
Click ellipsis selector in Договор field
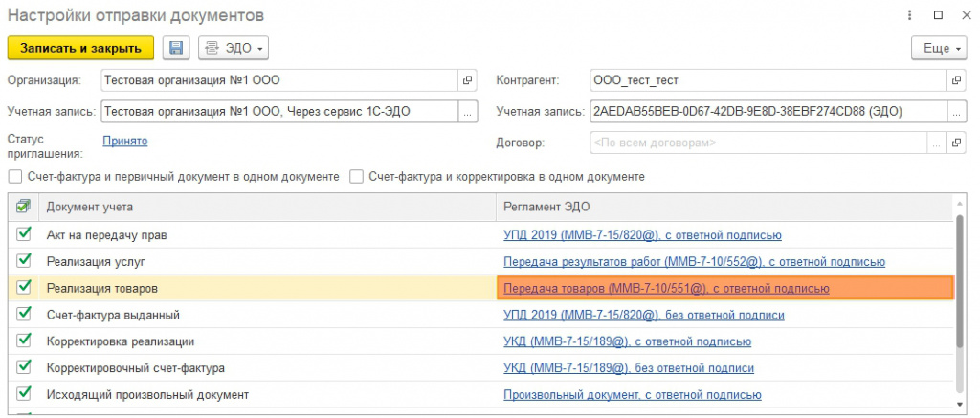pos(935,143)
